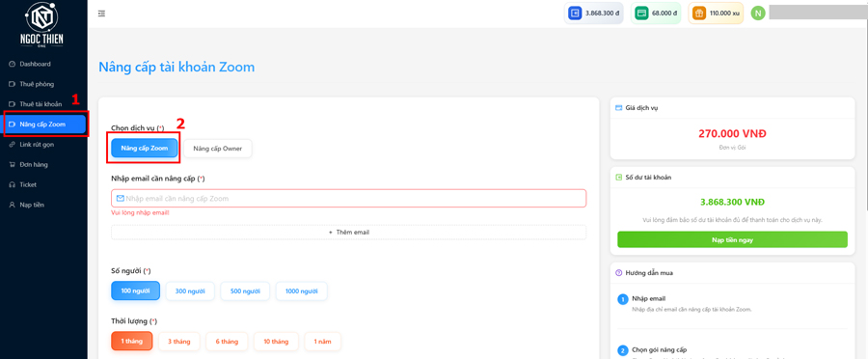Focus the email upgrade input field

click(x=349, y=199)
